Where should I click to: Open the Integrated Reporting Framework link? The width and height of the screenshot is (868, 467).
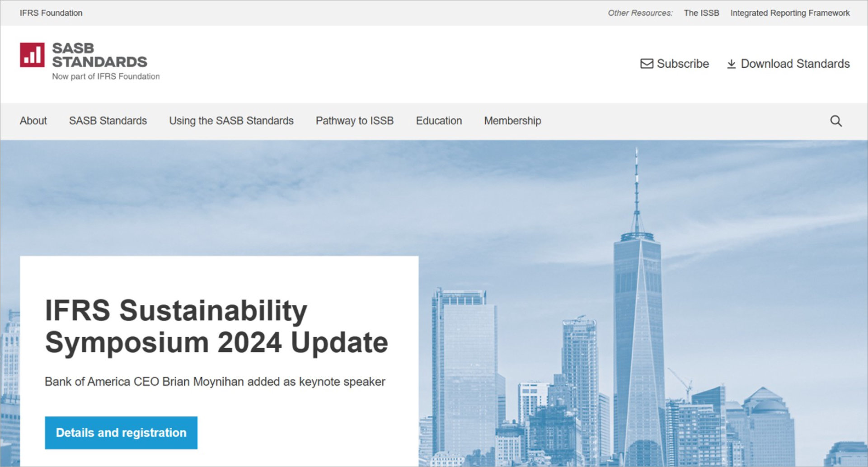790,13
